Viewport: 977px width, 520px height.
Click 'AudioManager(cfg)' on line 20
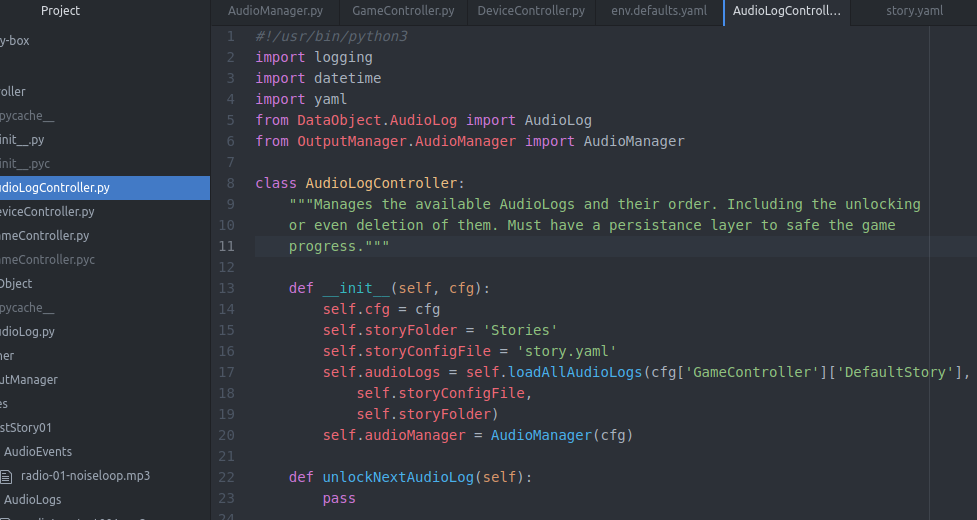[562, 435]
